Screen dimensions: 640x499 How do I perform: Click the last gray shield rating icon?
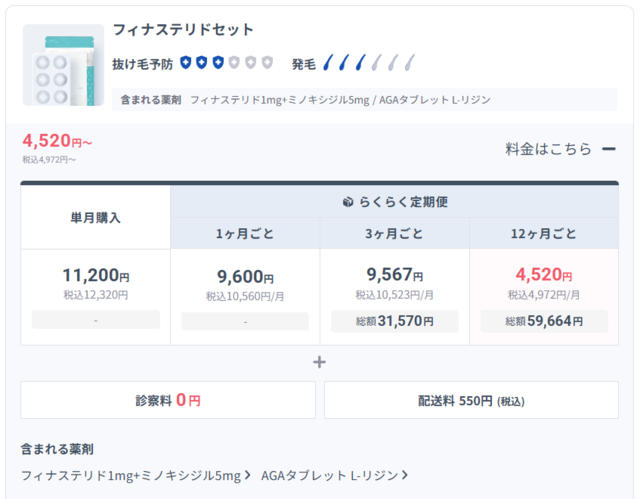click(267, 63)
